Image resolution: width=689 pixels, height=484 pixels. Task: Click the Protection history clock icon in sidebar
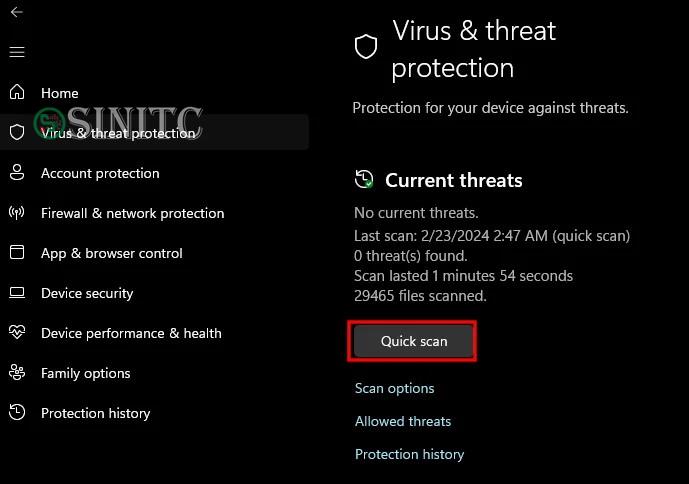click(17, 412)
